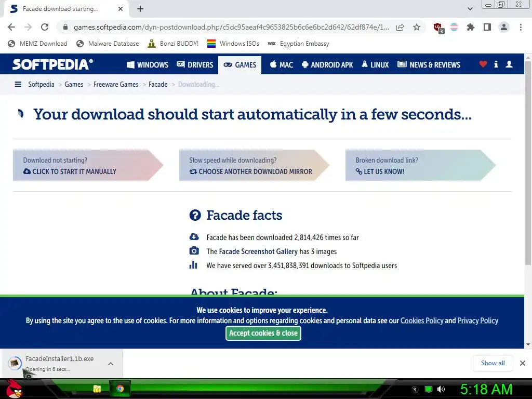Screen dimensions: 532x399
Task: Click the page vertical scrollbar
Action: (x=528, y=163)
